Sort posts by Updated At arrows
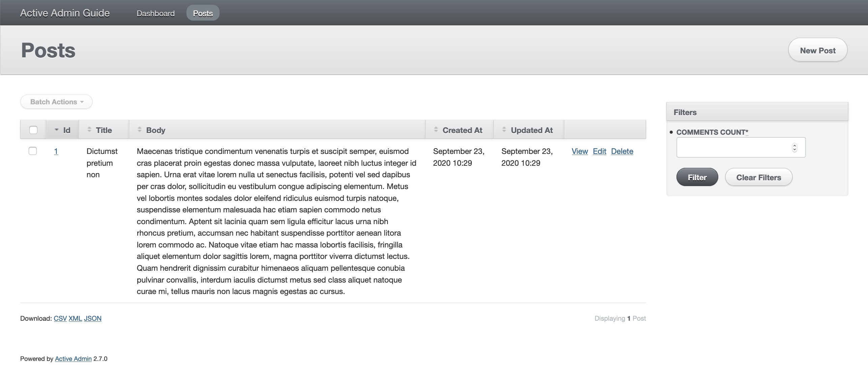This screenshot has height=370, width=868. pyautogui.click(x=504, y=129)
